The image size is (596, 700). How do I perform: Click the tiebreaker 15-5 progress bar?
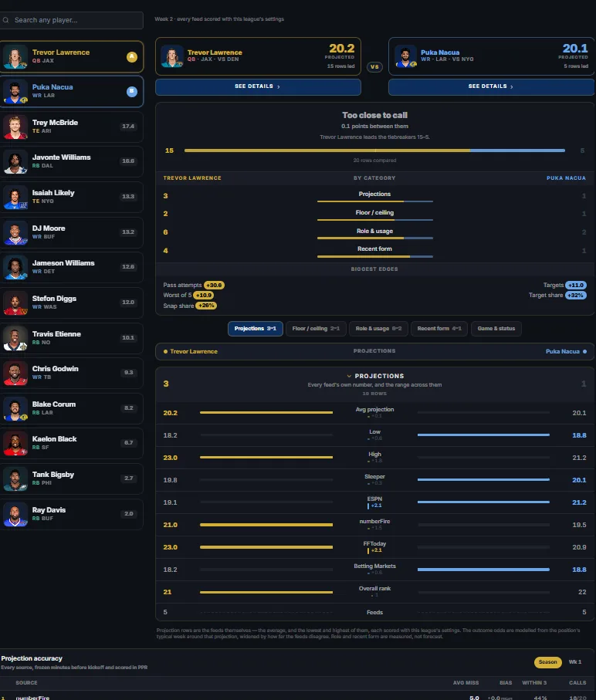(374, 150)
